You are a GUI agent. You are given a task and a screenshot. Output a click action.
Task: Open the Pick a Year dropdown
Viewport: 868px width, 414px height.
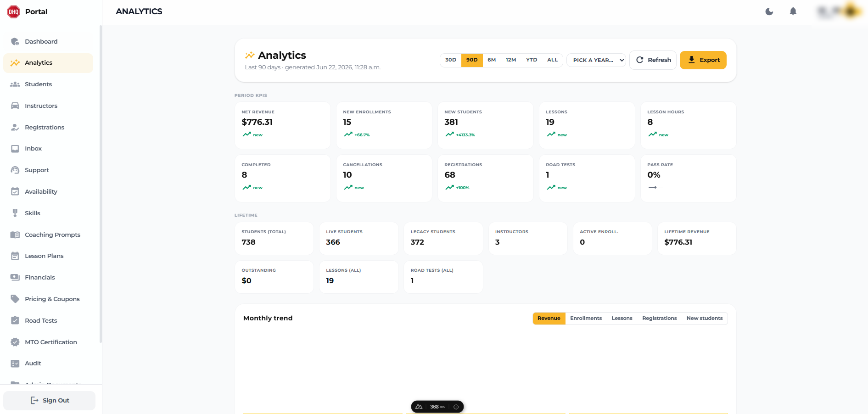pyautogui.click(x=596, y=60)
